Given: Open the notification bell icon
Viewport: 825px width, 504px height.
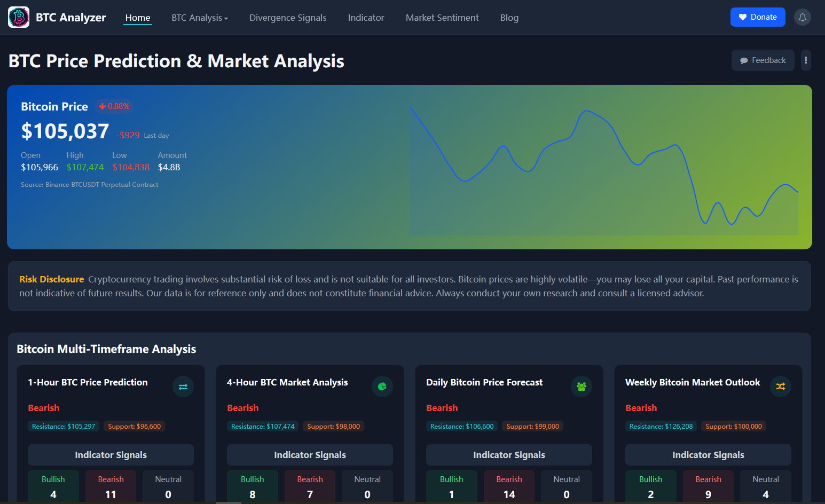Looking at the screenshot, I should (803, 17).
